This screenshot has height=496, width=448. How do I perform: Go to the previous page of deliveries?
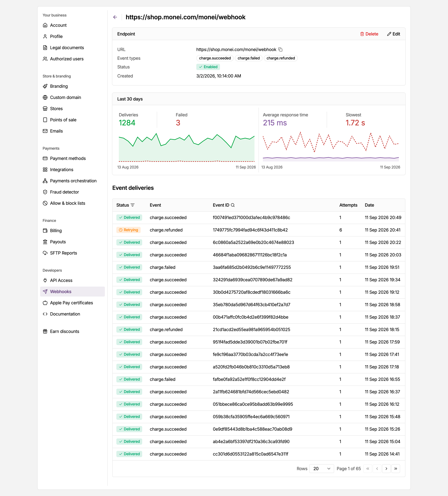(377, 469)
